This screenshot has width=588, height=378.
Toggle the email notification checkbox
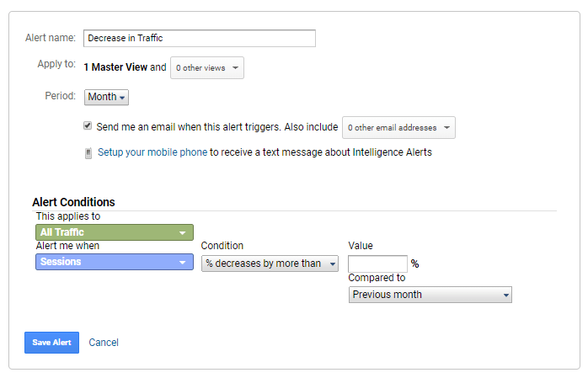tap(88, 126)
